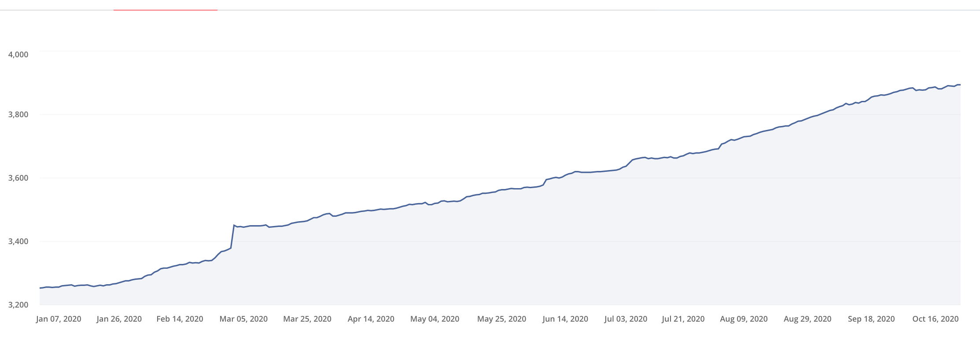Select the Jan 26, 2020 date label
Viewport: 980px width, 356px height.
(119, 319)
